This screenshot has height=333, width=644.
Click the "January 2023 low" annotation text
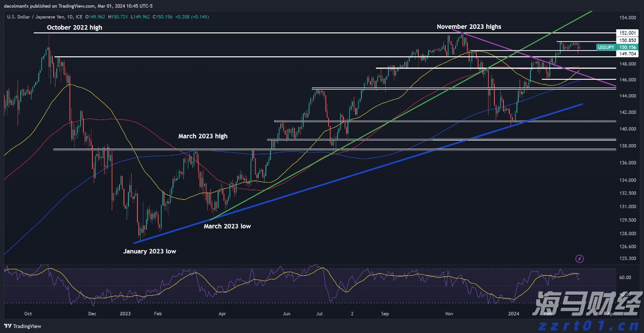point(150,251)
